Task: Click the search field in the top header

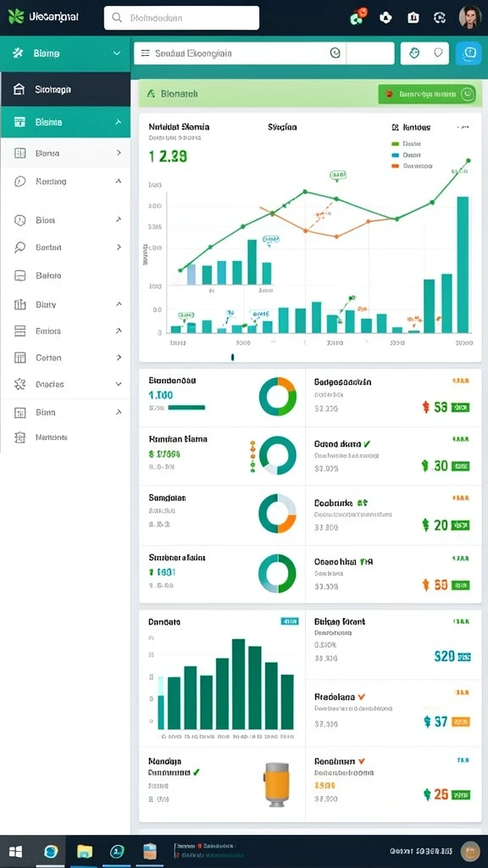Action: [181, 18]
